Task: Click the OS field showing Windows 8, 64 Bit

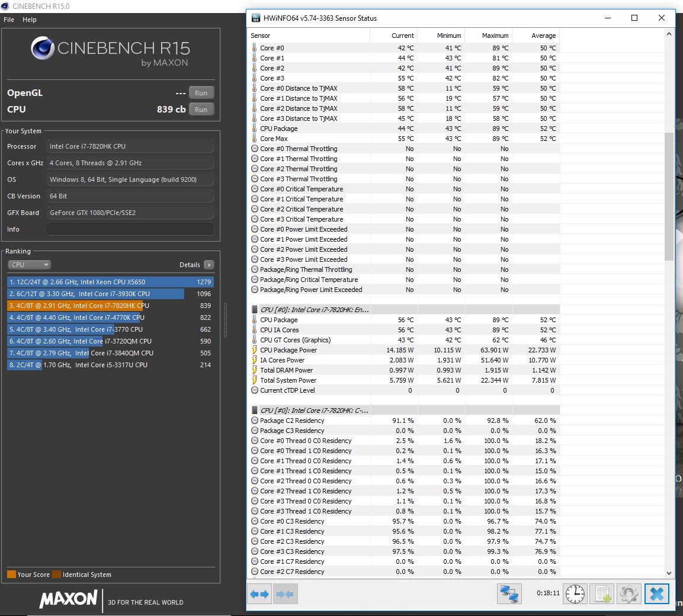Action: point(130,179)
